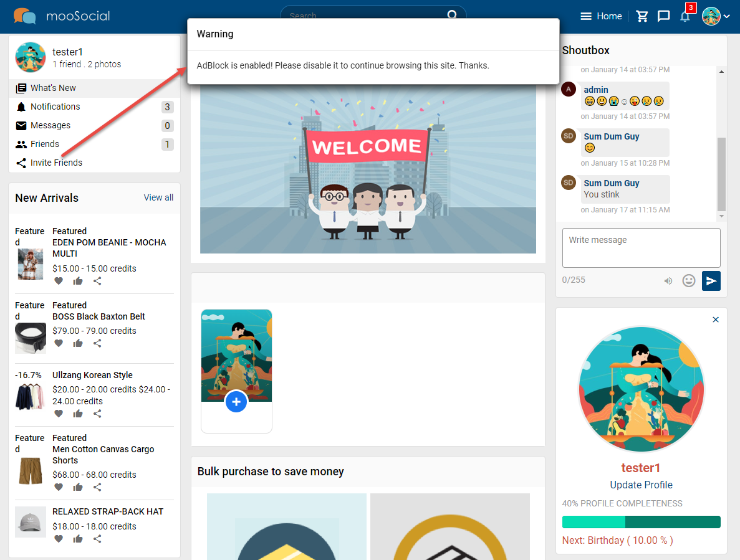740x560 pixels.
Task: Click View all in New Arrivals
Action: 158,197
